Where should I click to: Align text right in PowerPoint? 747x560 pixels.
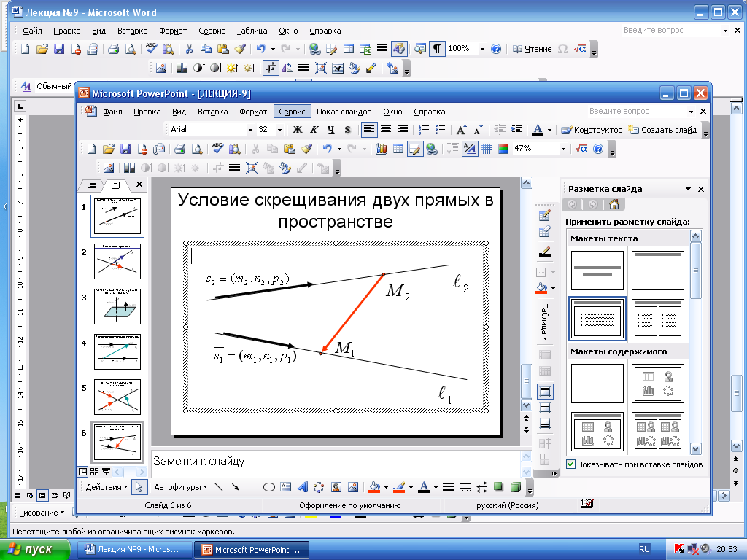(403, 130)
